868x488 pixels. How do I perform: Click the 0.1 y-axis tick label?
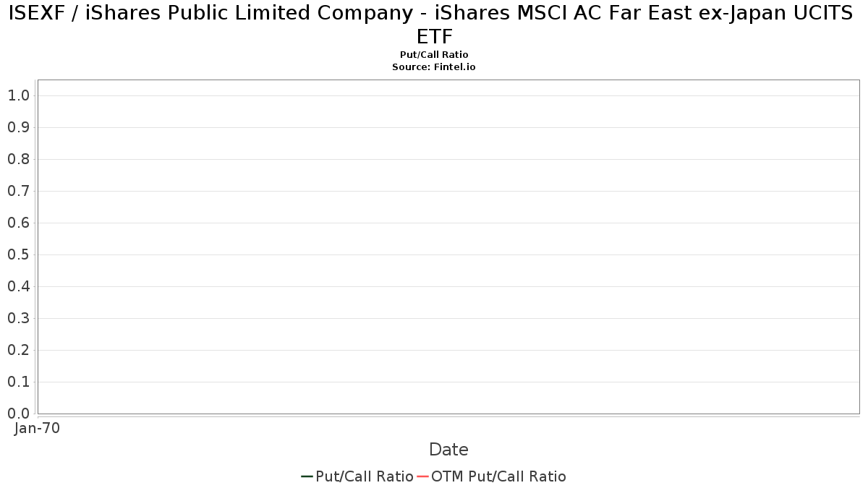(x=18, y=382)
